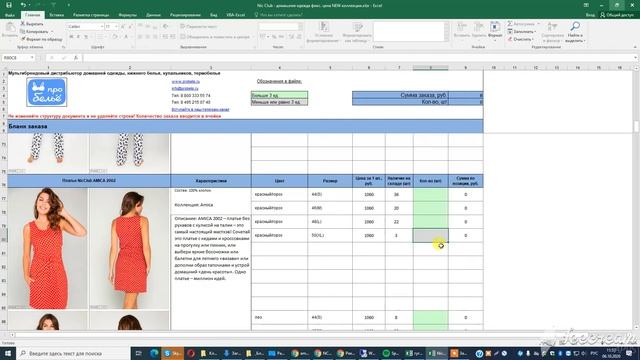Screen dimensions: 640x360
Task: Open the Merge & Center dropdown
Action: tap(253, 37)
